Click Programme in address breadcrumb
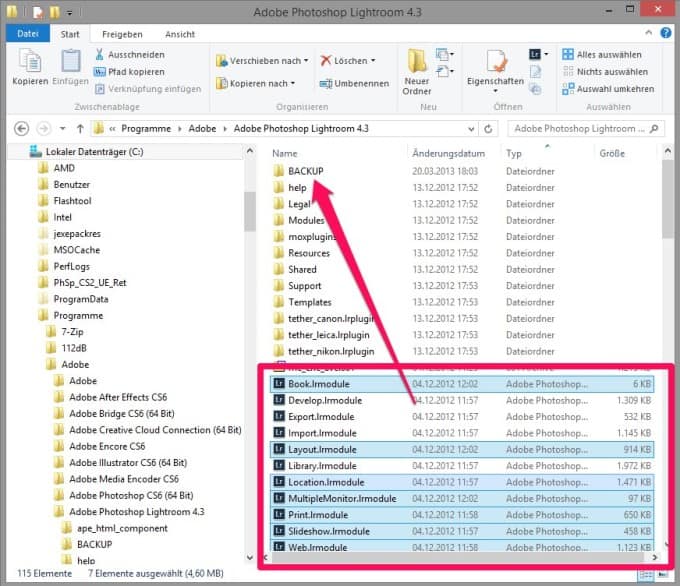The height and width of the screenshot is (586, 680). coord(146,129)
